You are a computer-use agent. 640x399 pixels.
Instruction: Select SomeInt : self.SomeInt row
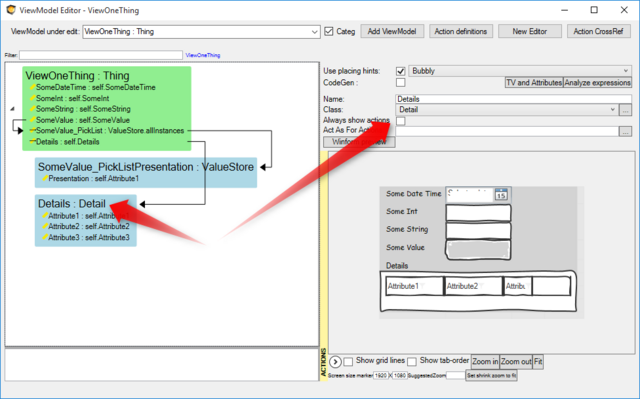tap(72, 98)
